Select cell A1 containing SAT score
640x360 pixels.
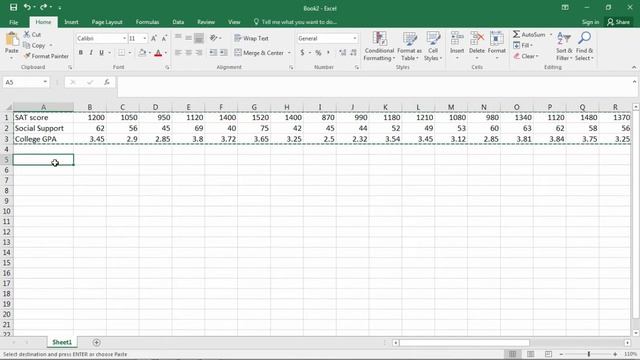coord(43,118)
